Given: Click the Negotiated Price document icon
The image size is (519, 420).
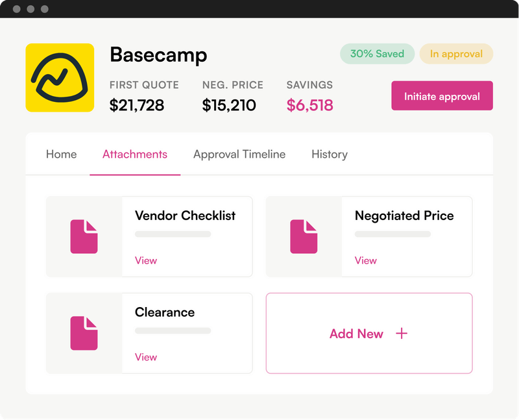Looking at the screenshot, I should [304, 236].
